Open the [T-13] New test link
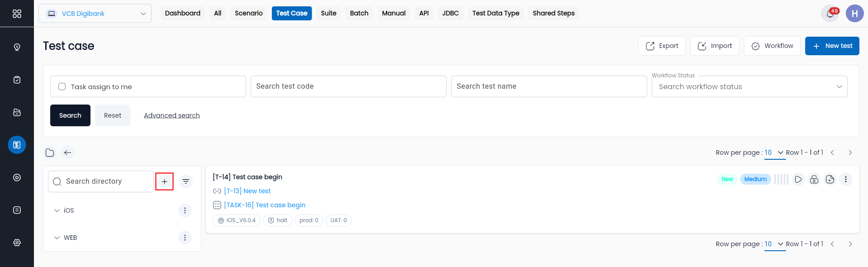The width and height of the screenshot is (868, 267). [247, 191]
